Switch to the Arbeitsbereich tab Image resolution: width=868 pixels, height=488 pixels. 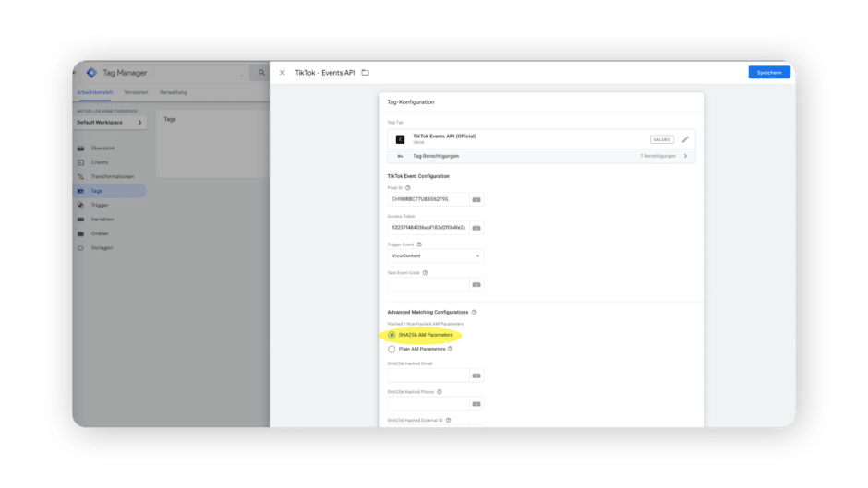[x=95, y=92]
